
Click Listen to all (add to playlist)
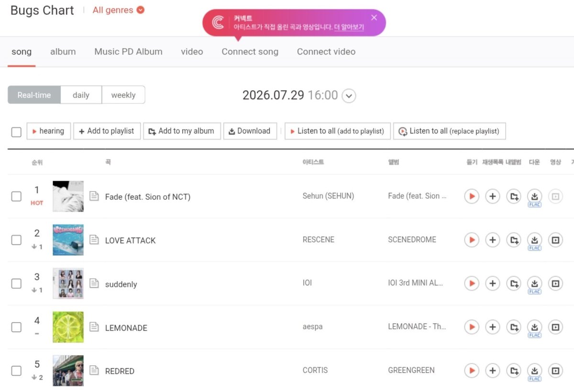[x=338, y=131]
